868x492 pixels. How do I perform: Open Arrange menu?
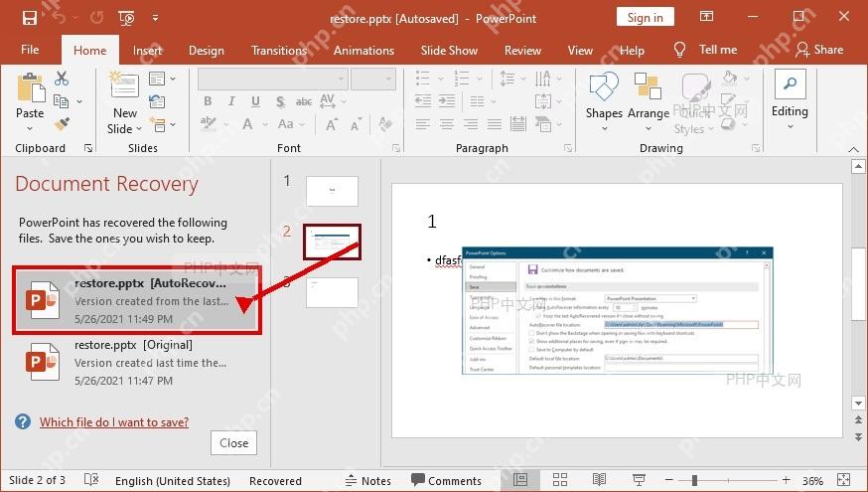649,101
